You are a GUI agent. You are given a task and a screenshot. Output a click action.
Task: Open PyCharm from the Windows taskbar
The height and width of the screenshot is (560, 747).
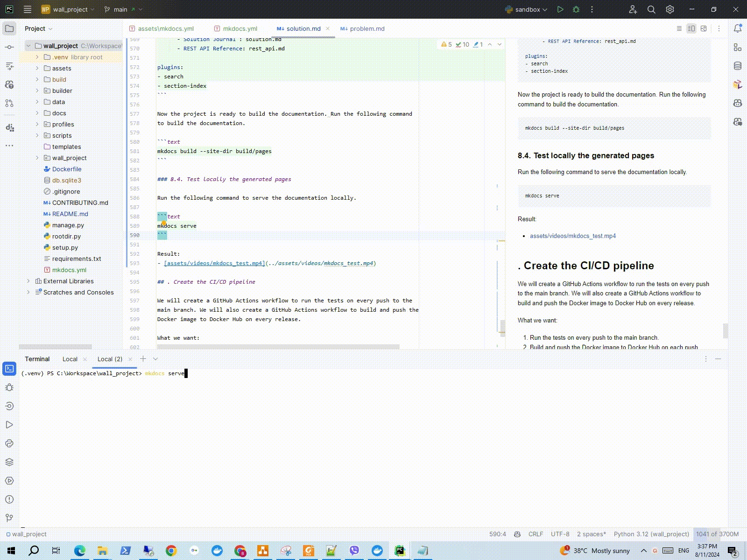[x=400, y=551]
